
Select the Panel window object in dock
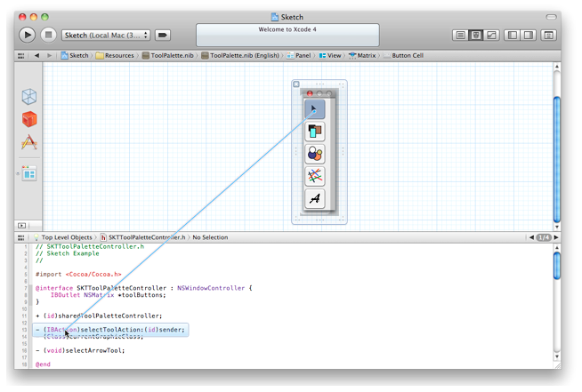coord(29,173)
